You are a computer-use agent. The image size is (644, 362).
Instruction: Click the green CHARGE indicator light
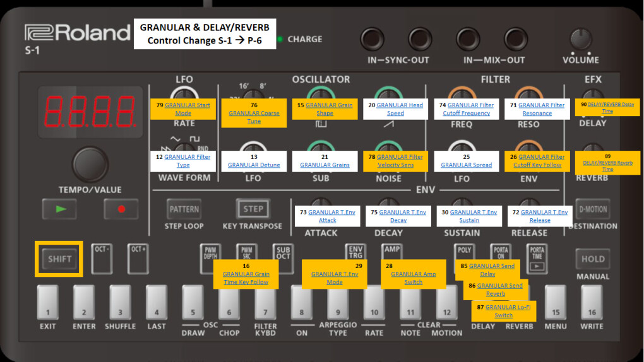click(280, 39)
